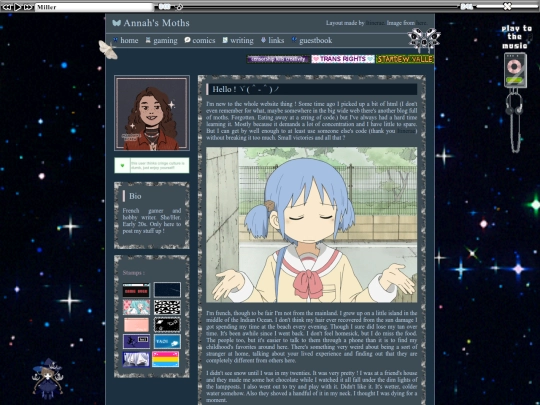
Task: Click the 'Stamps :' label
Action: [134, 273]
